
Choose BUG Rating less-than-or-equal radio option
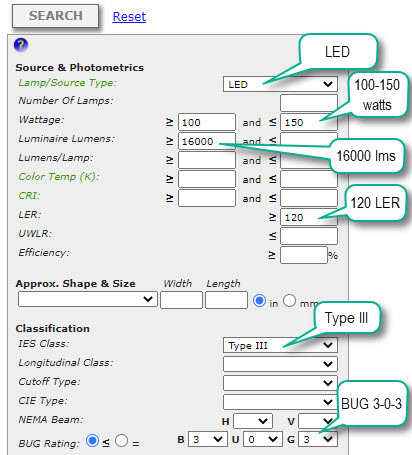pyautogui.click(x=92, y=440)
